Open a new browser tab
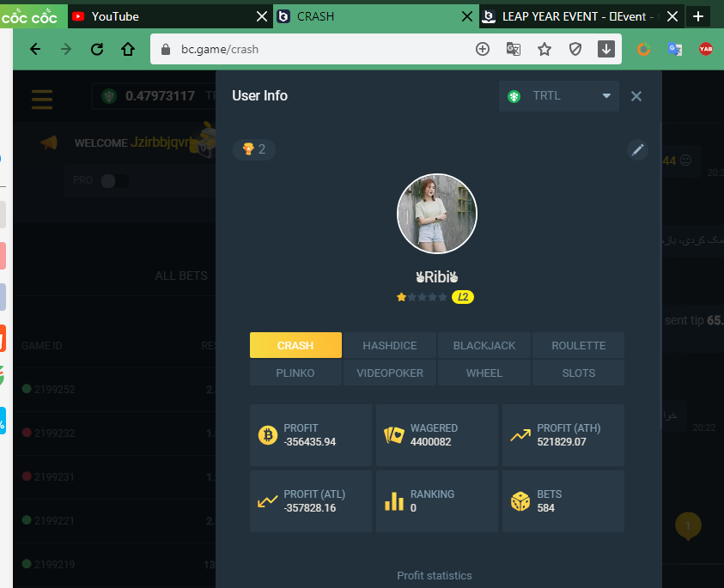724x588 pixels. click(698, 16)
